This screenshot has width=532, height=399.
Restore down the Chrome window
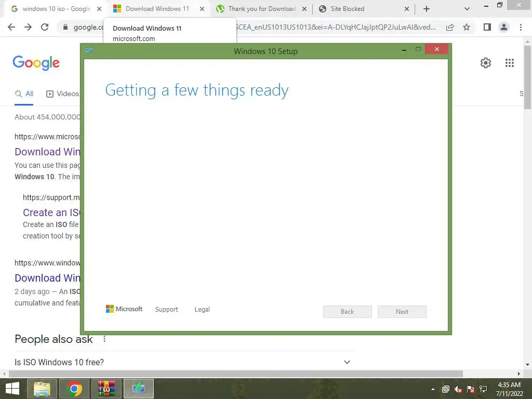[499, 5]
